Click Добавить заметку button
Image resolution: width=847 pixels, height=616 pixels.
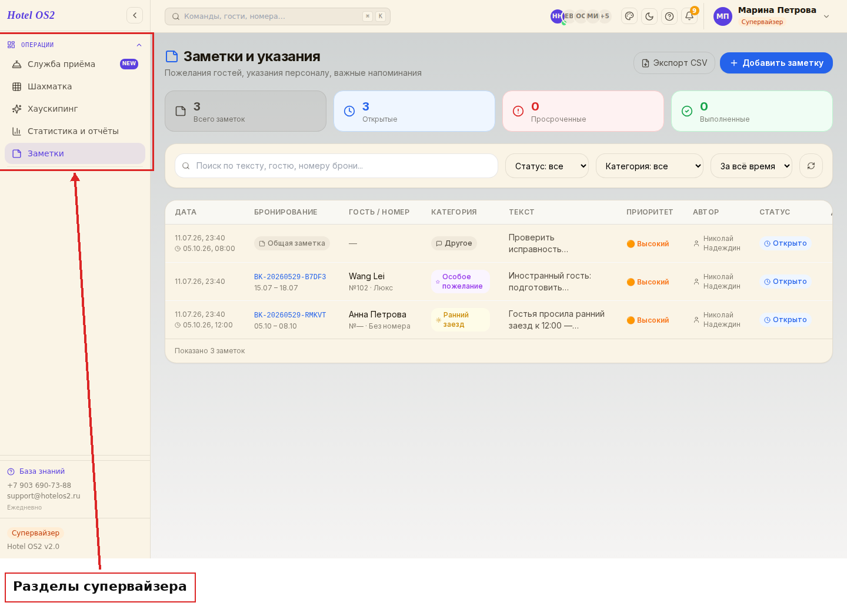[x=776, y=63]
